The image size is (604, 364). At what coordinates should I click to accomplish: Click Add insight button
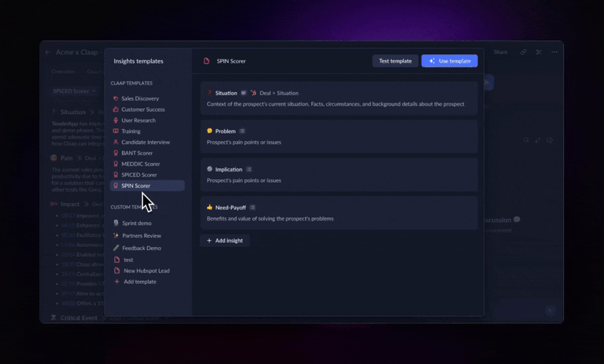224,241
